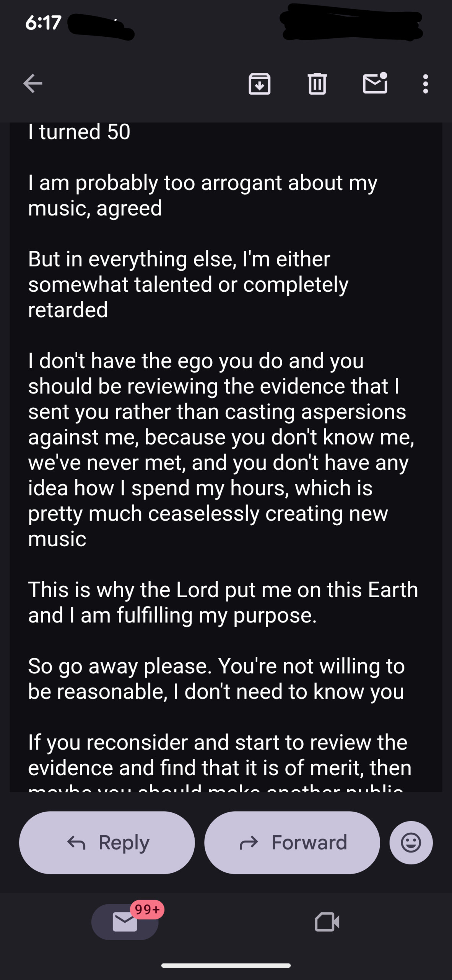The width and height of the screenshot is (452, 980).
Task: Tap the home gesture bar
Action: click(x=226, y=965)
